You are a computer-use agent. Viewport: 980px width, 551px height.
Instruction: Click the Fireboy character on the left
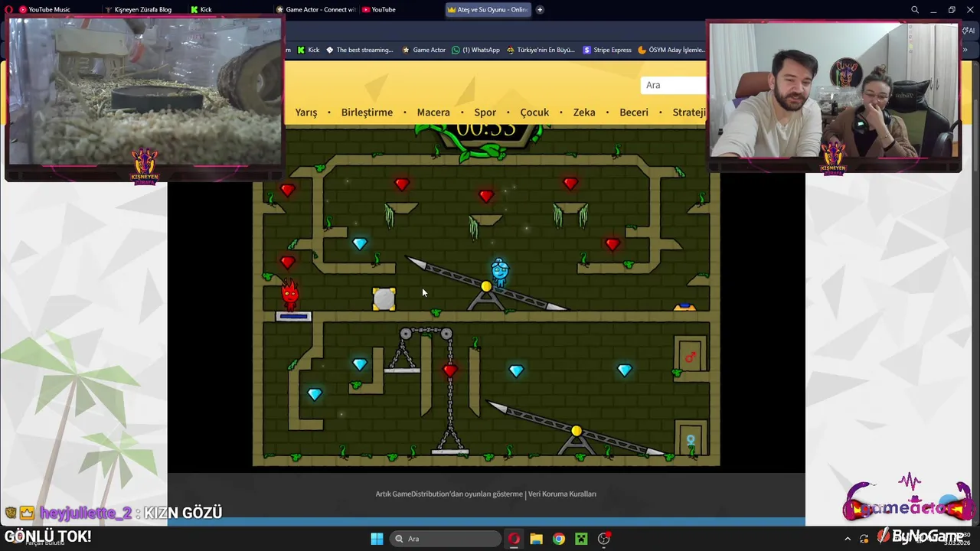[x=289, y=293]
